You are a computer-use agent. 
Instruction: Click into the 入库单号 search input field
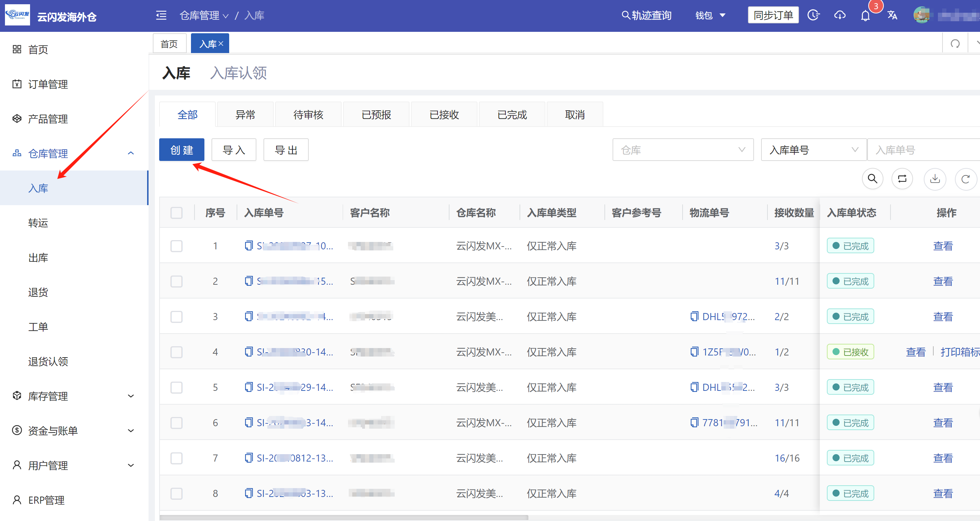[x=924, y=150]
